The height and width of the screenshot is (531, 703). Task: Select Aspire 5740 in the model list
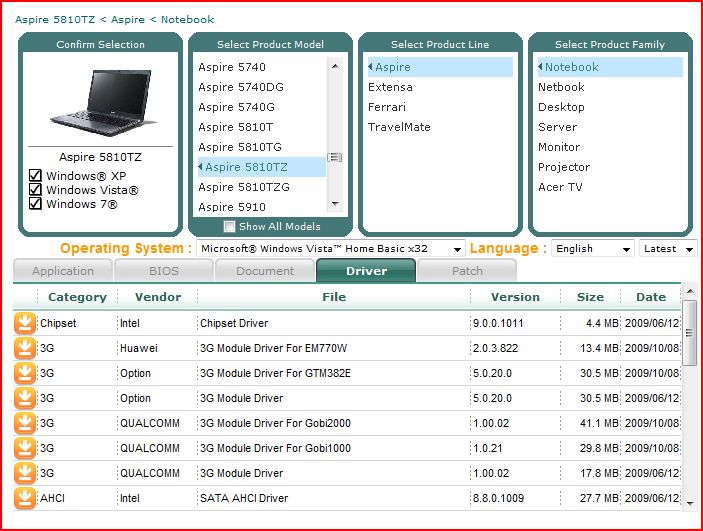click(262, 67)
